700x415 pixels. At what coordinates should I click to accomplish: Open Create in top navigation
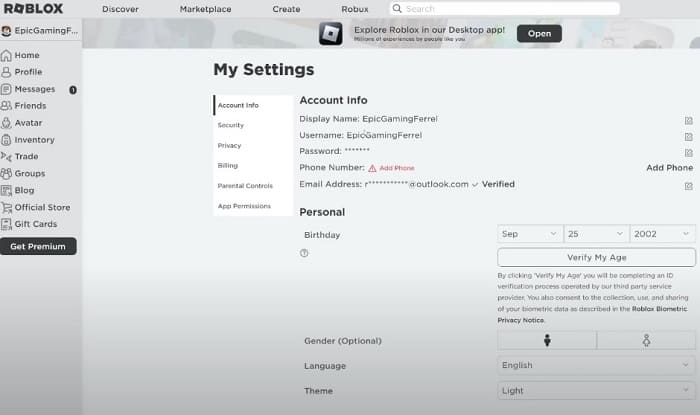pos(286,9)
